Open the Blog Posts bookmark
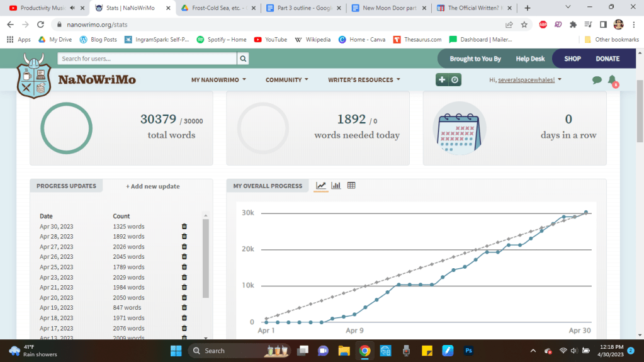This screenshot has width=644, height=362. coord(98,40)
